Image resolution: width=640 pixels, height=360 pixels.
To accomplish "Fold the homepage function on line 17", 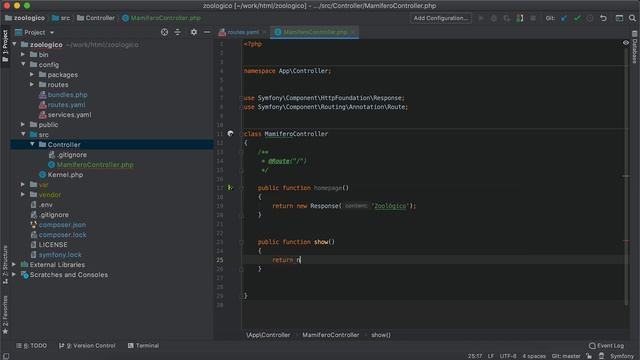I will pos(241,188).
